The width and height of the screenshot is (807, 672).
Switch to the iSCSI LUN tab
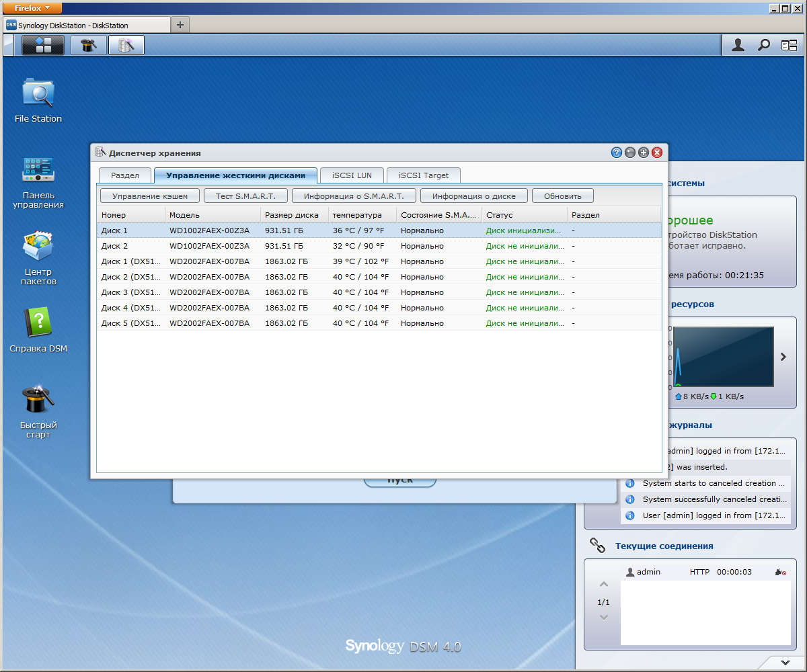coord(352,175)
